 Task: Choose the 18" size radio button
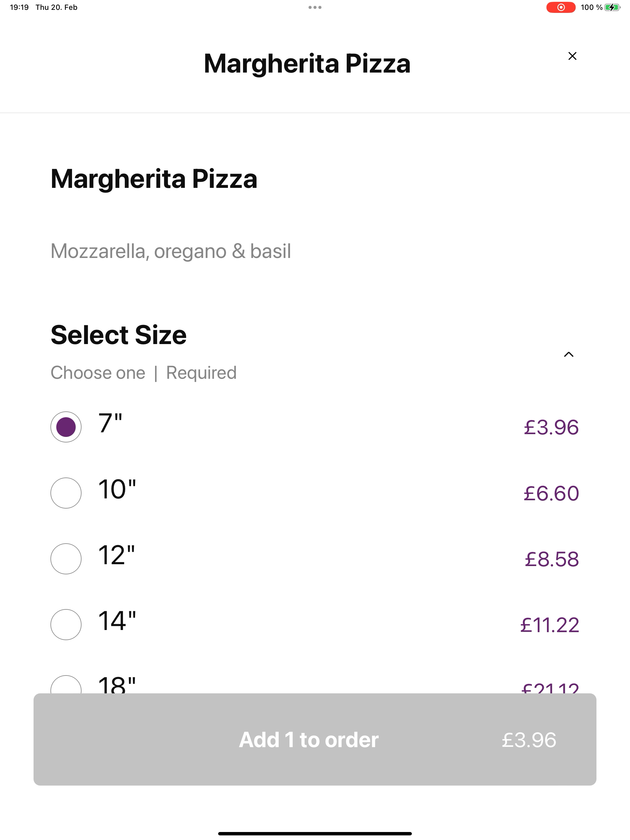pyautogui.click(x=66, y=685)
